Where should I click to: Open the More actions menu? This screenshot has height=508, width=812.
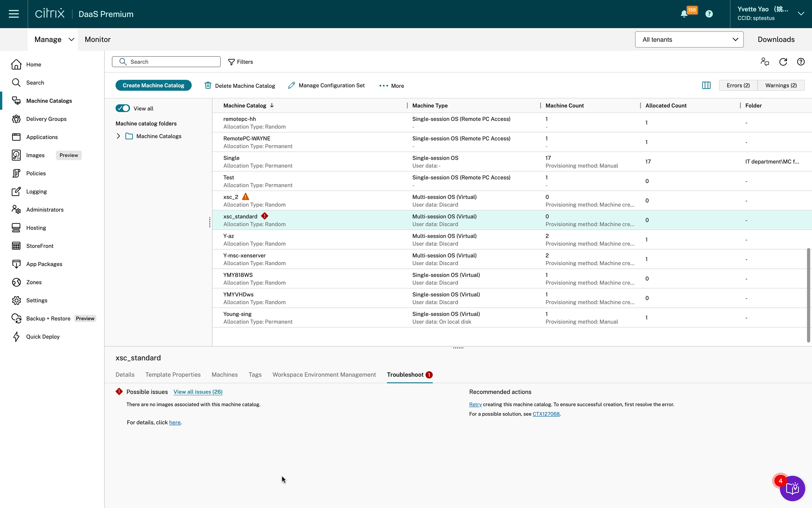(x=391, y=86)
